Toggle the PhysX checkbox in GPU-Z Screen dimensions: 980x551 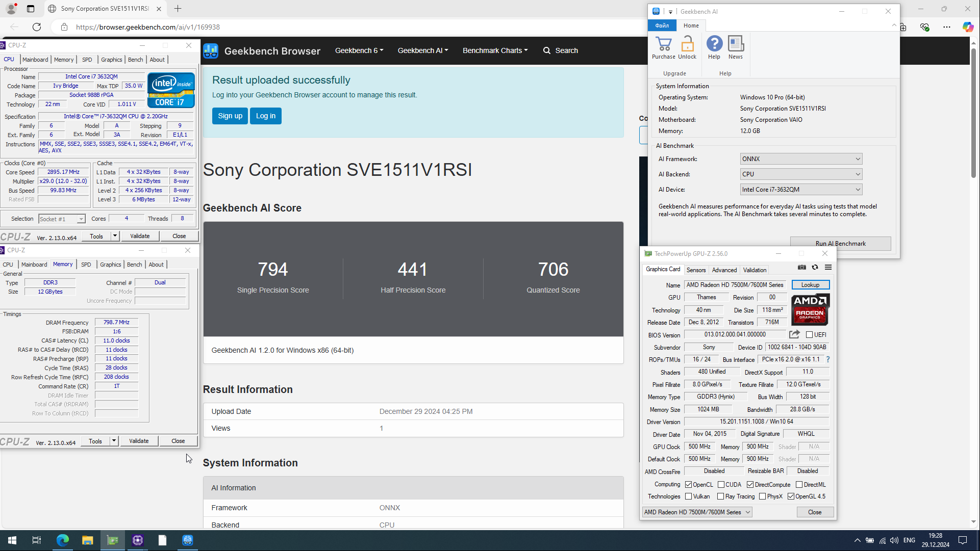762,496
